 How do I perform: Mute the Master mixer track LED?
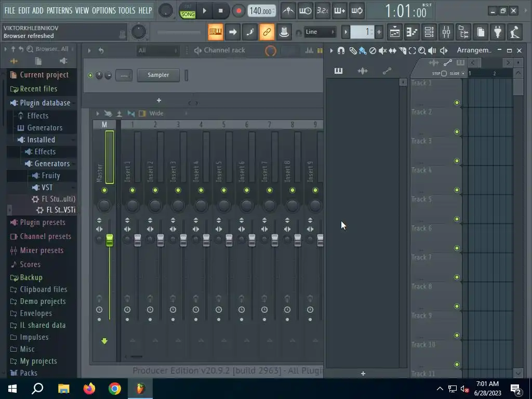(x=104, y=190)
